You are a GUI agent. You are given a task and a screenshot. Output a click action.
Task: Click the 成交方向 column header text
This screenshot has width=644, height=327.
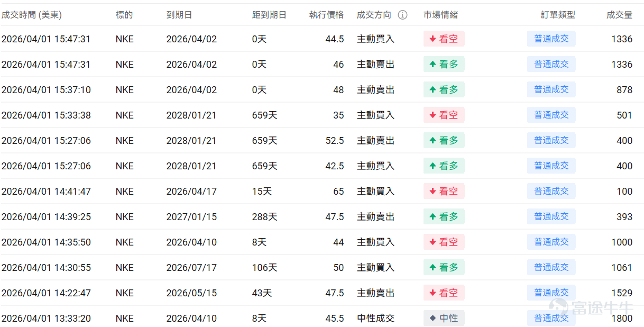[x=374, y=15]
